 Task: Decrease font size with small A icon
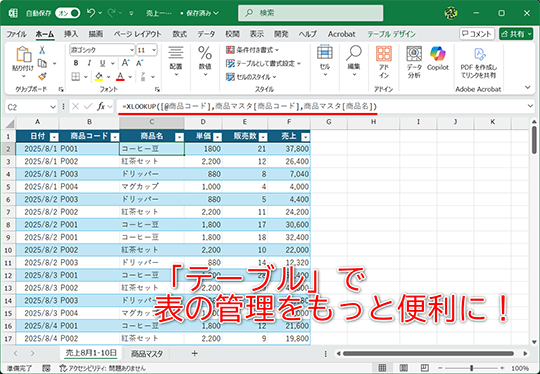(x=139, y=63)
